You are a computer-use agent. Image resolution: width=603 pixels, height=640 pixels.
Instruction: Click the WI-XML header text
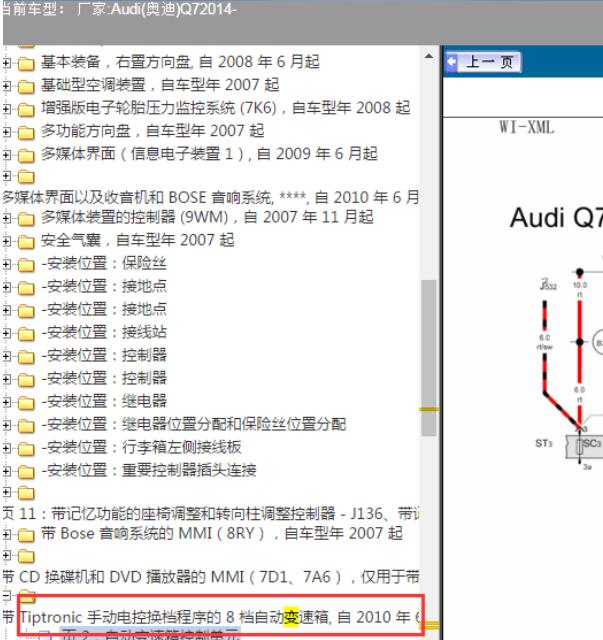click(x=527, y=127)
